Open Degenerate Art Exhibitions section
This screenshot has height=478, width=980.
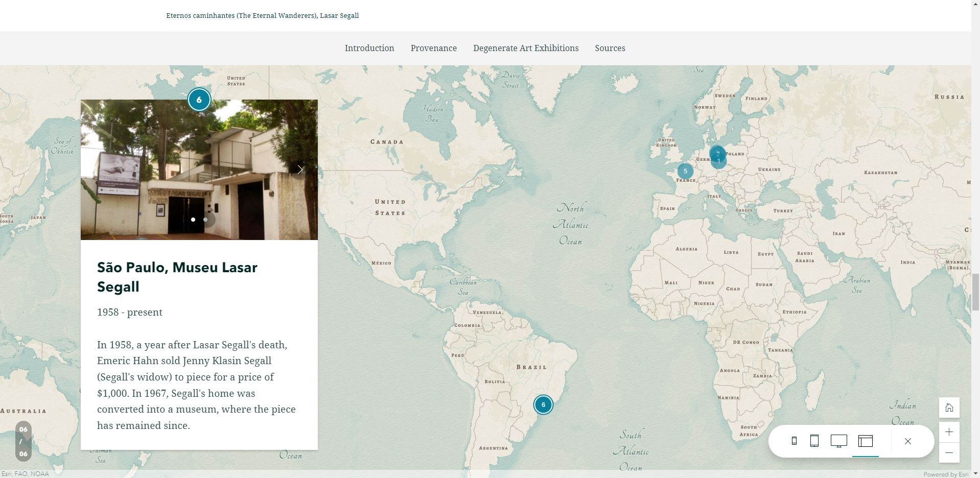coord(526,48)
